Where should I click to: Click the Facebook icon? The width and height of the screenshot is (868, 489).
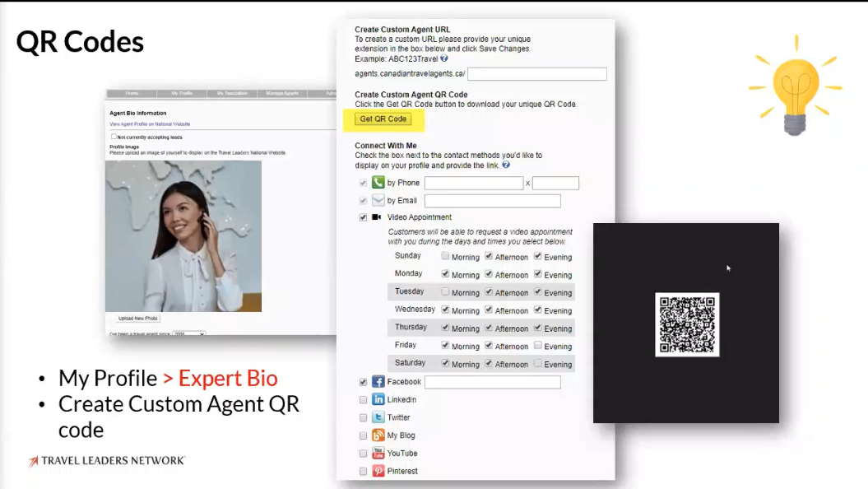[378, 381]
